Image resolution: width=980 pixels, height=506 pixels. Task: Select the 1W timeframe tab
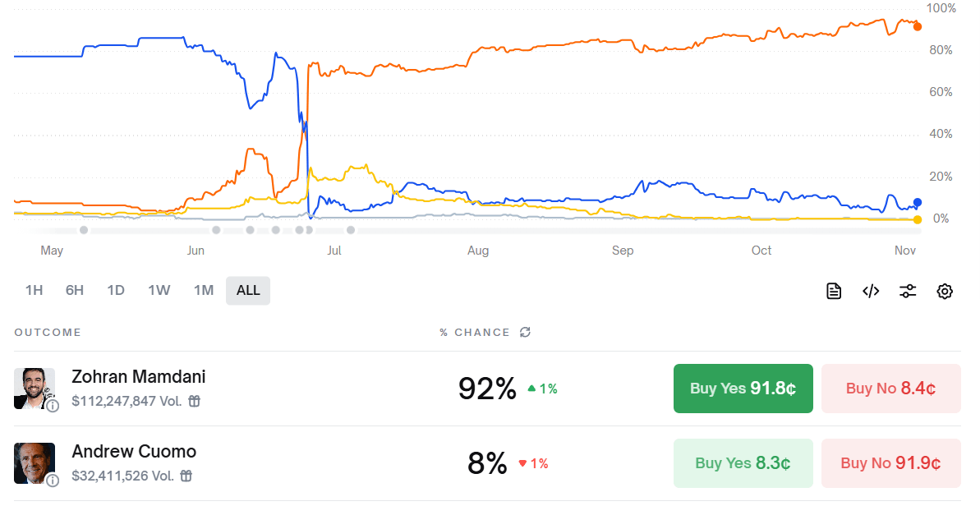159,290
